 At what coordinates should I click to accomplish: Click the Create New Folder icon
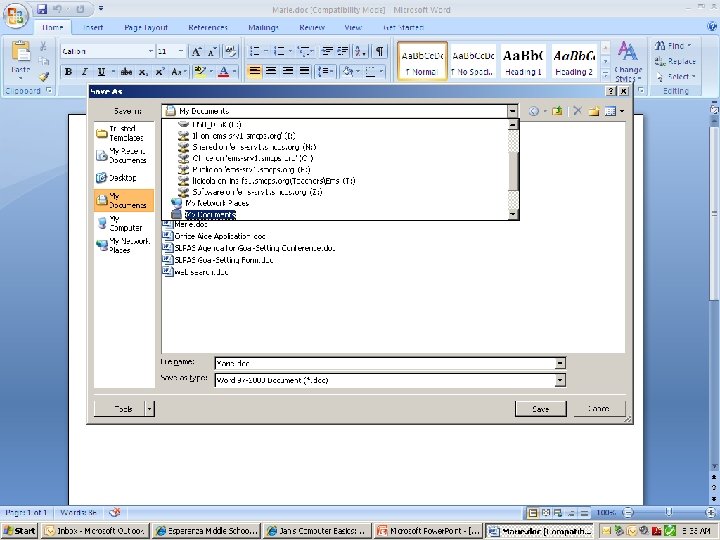pos(594,111)
